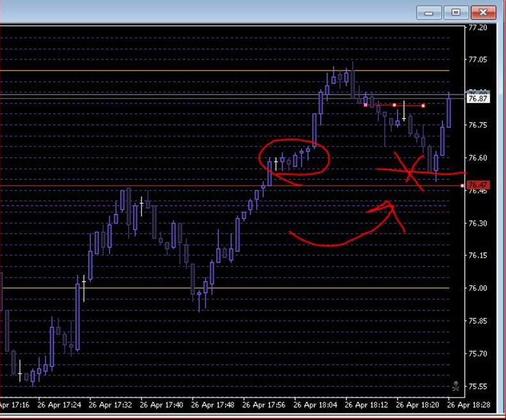Click the middle handle of the short red trendline
This screenshot has width=506, height=420.
(x=394, y=105)
